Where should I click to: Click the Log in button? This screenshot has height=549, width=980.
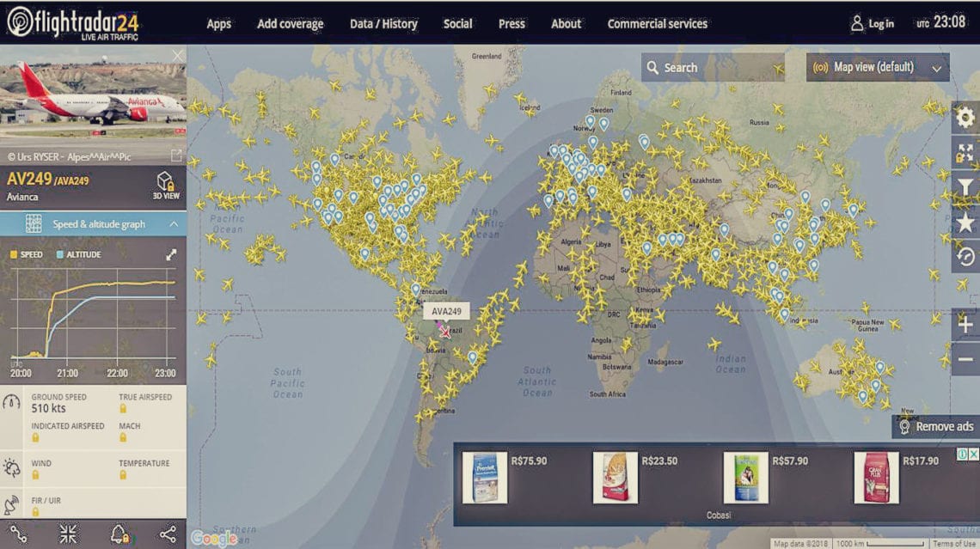(x=873, y=23)
